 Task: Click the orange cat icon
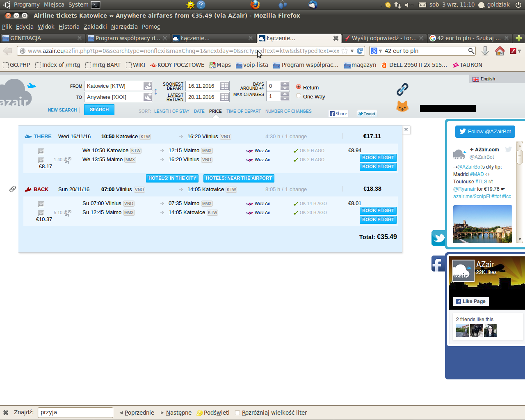(402, 106)
